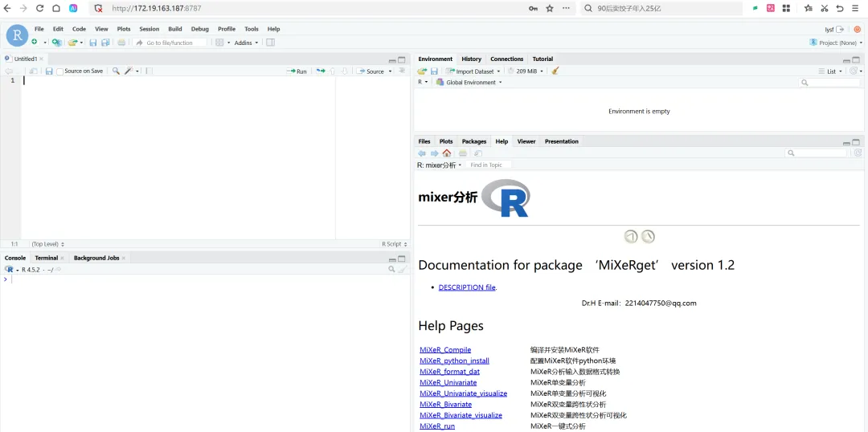
Task: Click the Help Home house icon
Action: pos(447,153)
